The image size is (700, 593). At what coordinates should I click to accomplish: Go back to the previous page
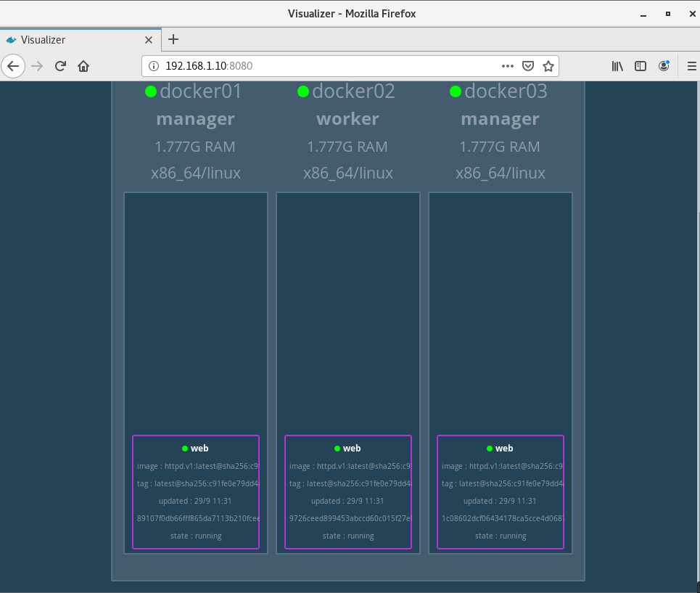13,66
